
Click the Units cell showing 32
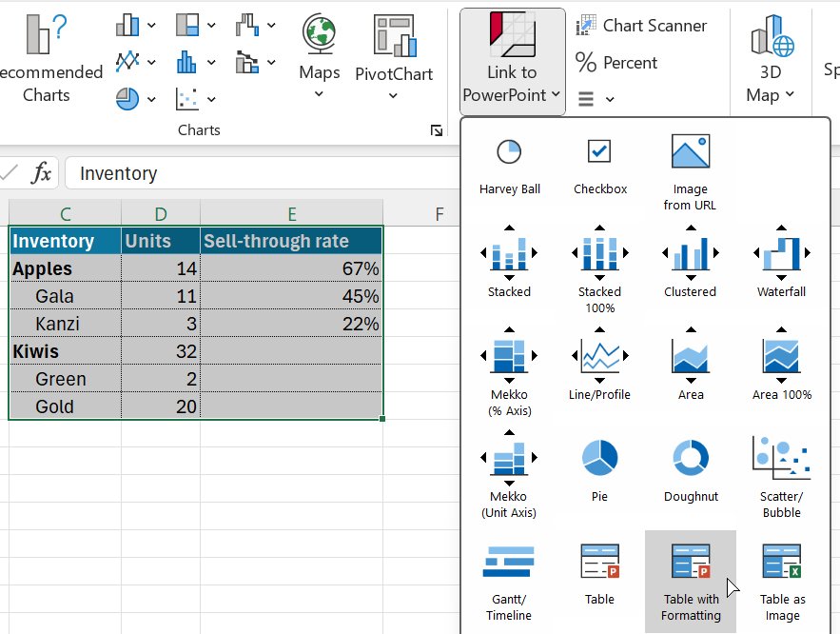tap(161, 351)
